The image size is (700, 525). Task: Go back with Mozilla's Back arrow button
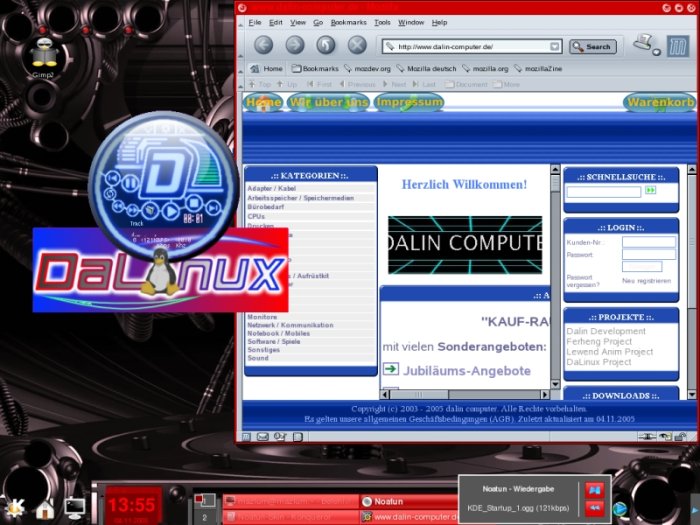(263, 45)
